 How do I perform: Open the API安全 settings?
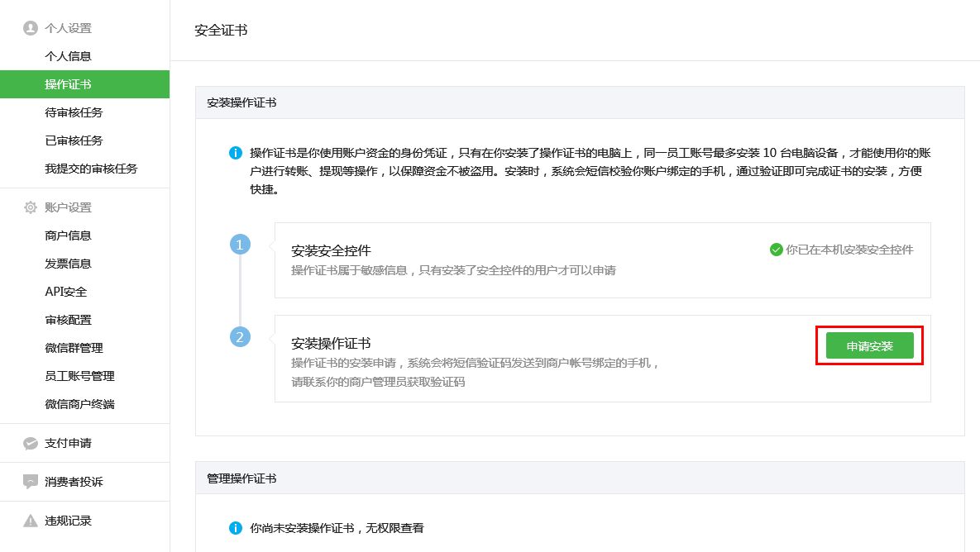(x=65, y=292)
